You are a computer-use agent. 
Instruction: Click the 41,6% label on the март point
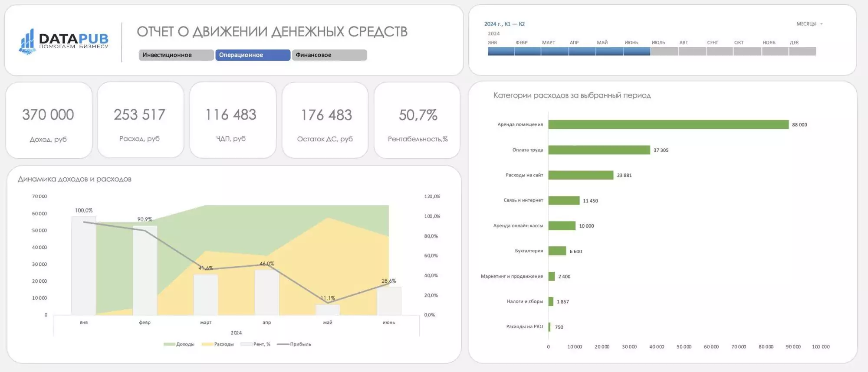(x=206, y=268)
